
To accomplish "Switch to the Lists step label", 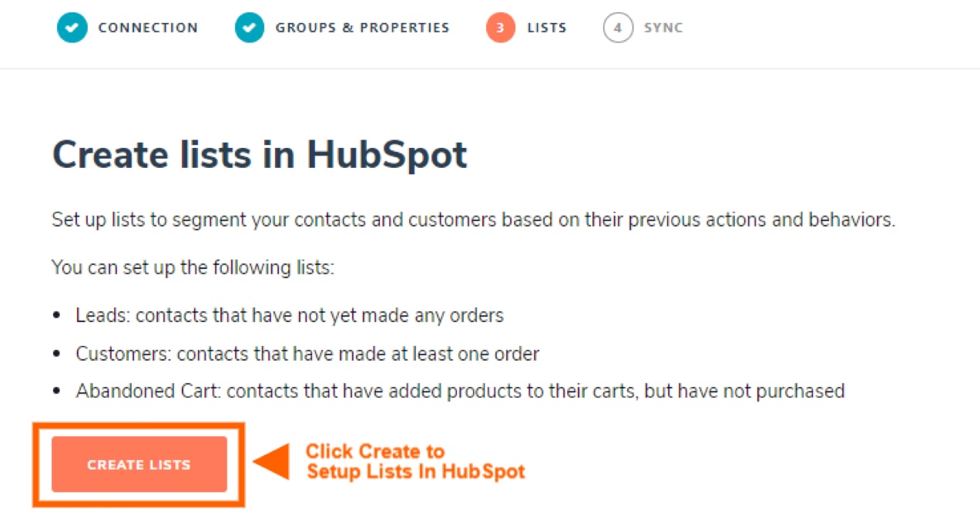I will coord(547,28).
